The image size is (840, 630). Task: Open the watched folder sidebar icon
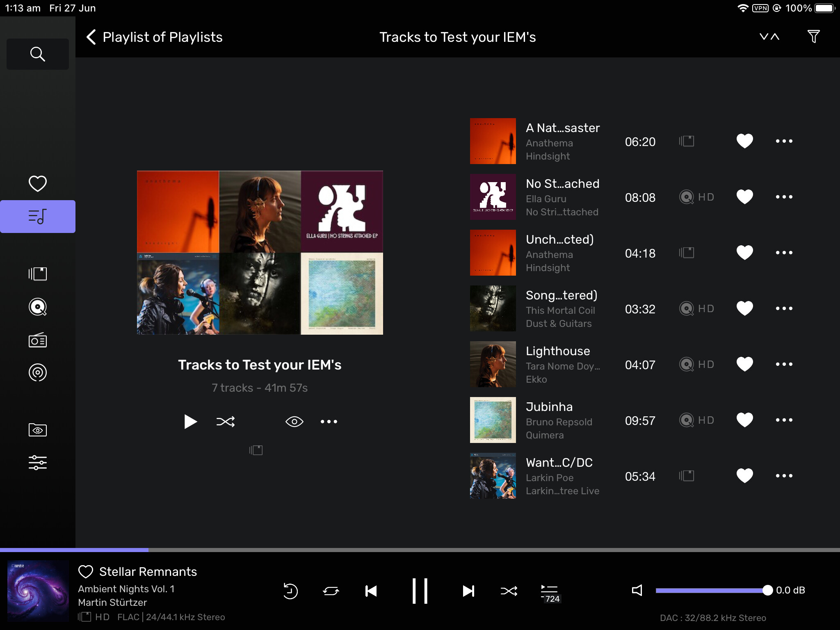pos(37,430)
